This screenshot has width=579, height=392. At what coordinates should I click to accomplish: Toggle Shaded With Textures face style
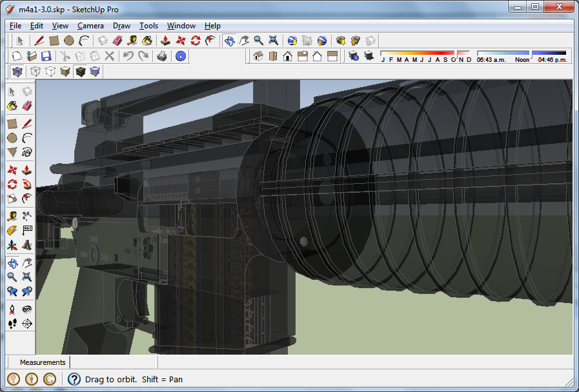80,72
